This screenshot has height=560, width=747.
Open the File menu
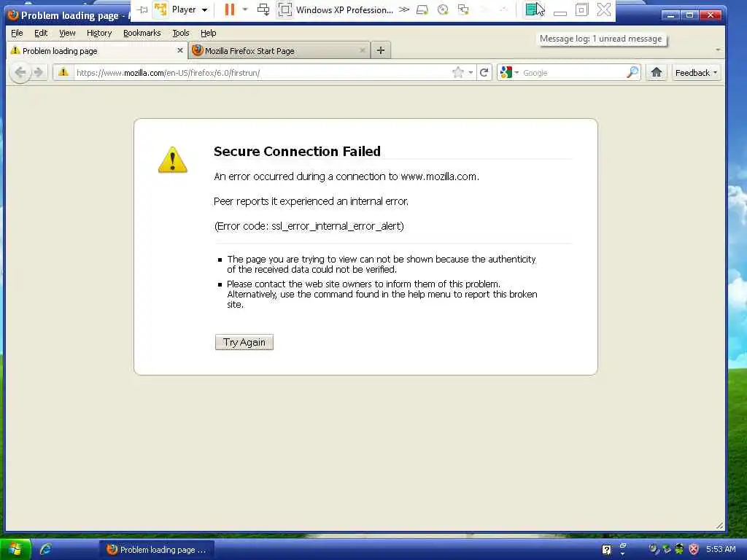coord(17,33)
